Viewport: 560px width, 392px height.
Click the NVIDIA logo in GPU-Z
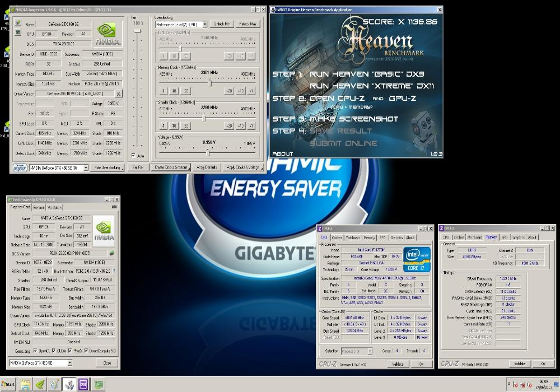pyautogui.click(x=104, y=231)
